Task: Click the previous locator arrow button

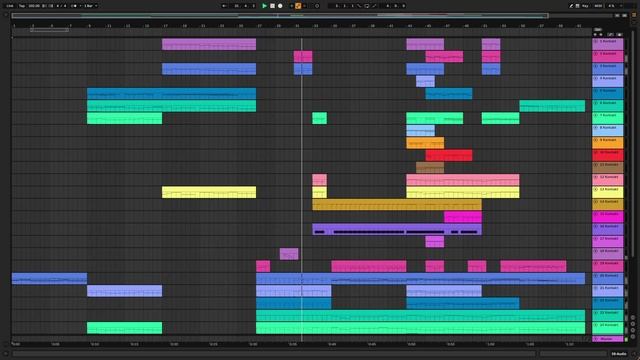Action: 595,35
